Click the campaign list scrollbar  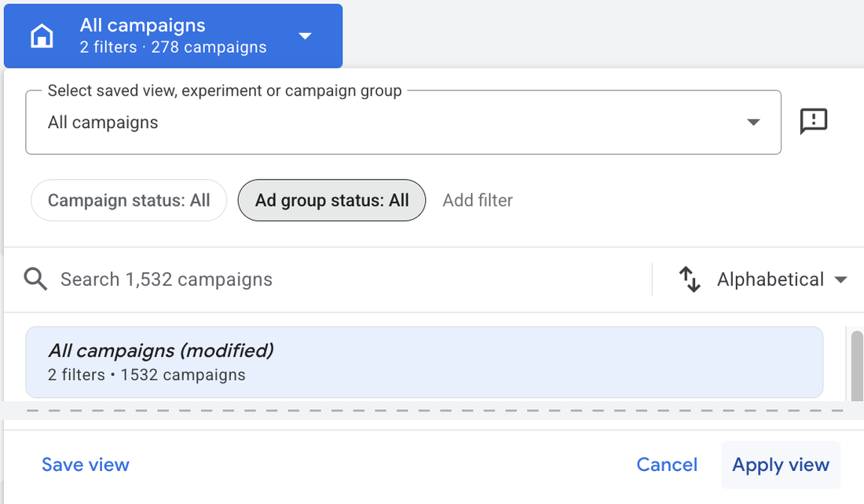[x=856, y=366]
